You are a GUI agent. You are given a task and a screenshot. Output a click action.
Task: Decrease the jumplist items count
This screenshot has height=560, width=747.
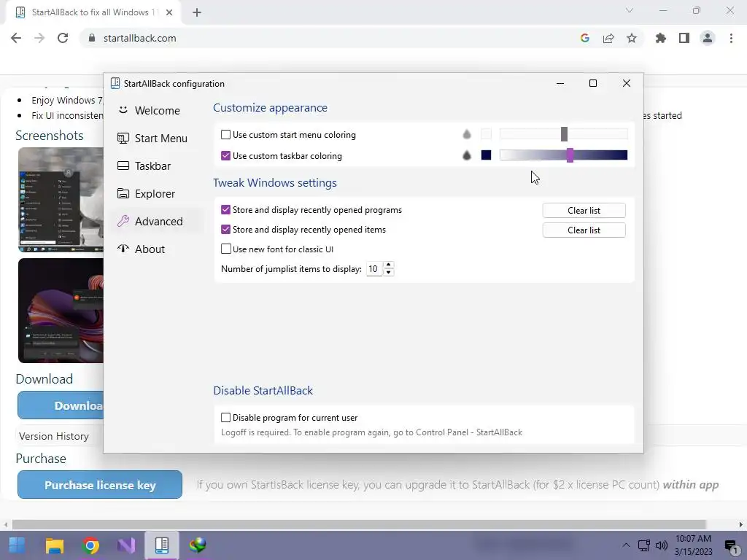point(389,273)
